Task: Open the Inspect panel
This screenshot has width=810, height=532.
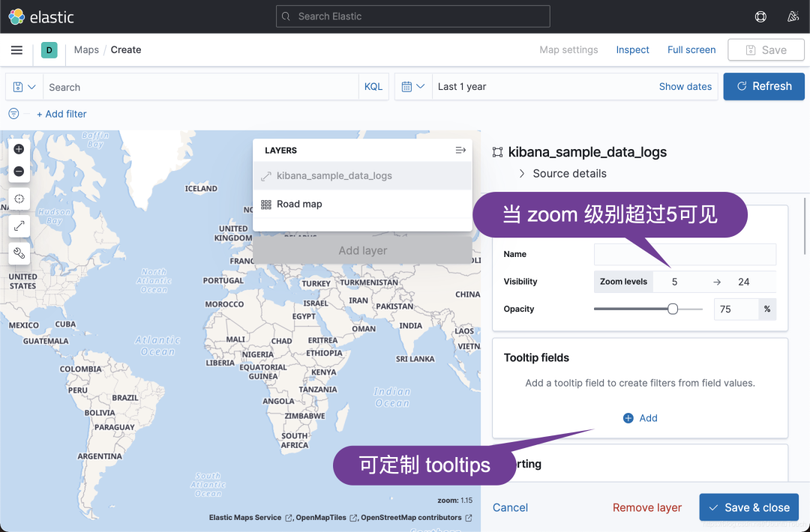Action: [632, 50]
